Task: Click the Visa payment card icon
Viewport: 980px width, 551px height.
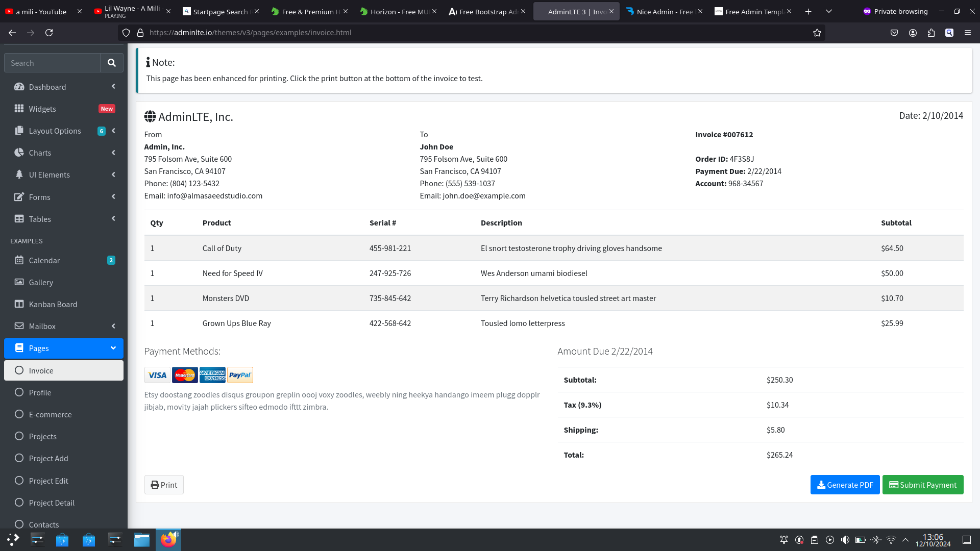Action: [x=157, y=375]
